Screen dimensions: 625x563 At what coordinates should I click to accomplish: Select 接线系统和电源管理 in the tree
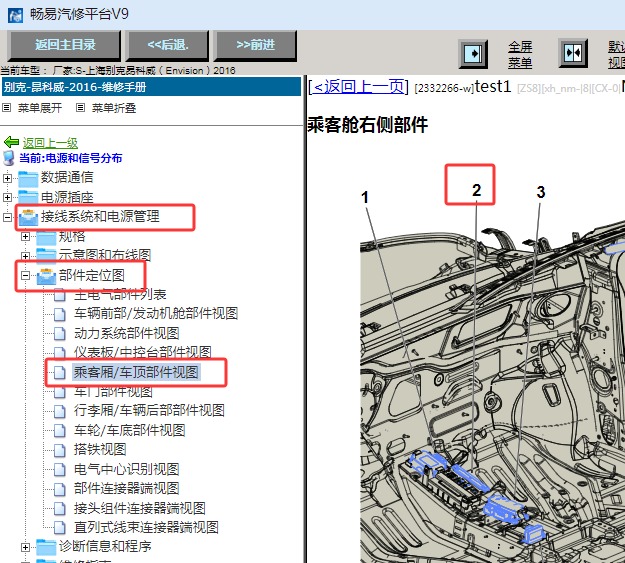pos(100,217)
